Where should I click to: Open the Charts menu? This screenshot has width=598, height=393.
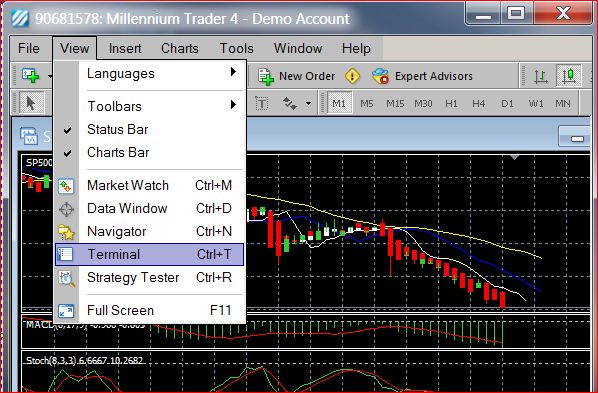coord(180,48)
